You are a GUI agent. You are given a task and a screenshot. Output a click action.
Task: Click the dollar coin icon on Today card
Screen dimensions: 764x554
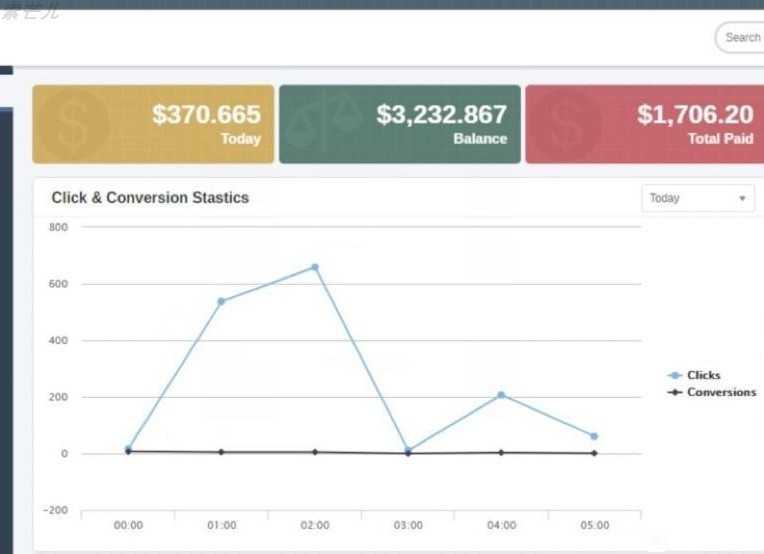tap(73, 124)
